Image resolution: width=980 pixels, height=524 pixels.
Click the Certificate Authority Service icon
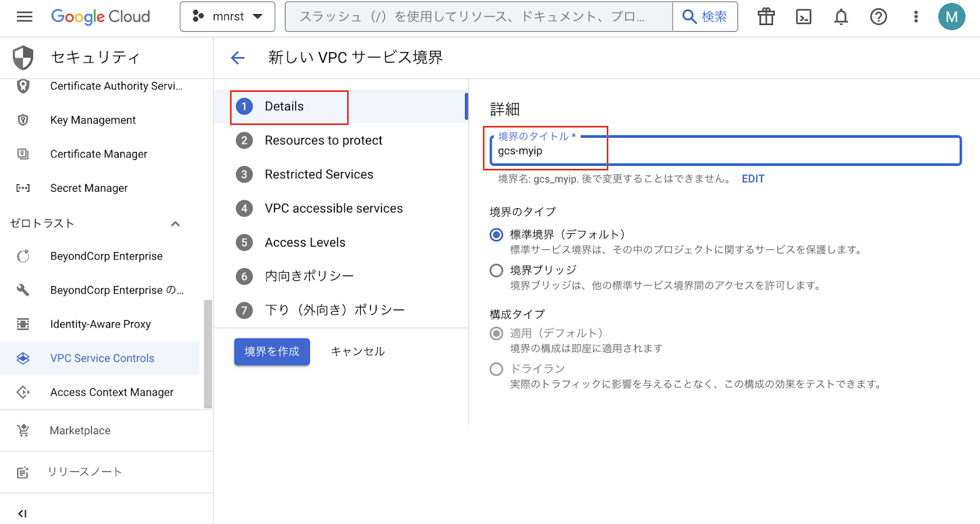pyautogui.click(x=23, y=86)
